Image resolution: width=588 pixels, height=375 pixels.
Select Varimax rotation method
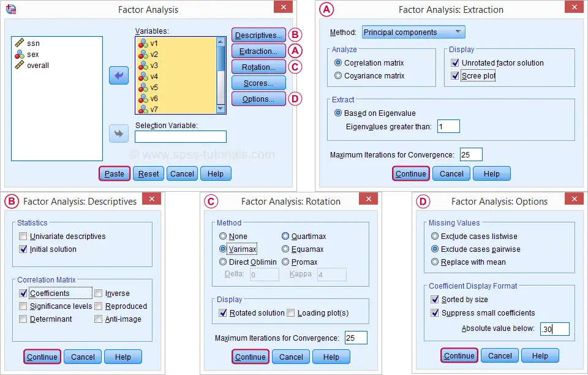223,249
